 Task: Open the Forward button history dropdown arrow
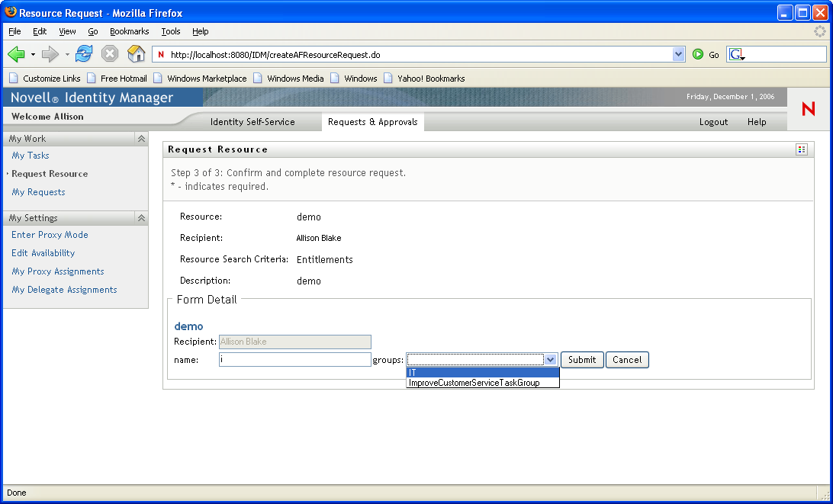67,54
